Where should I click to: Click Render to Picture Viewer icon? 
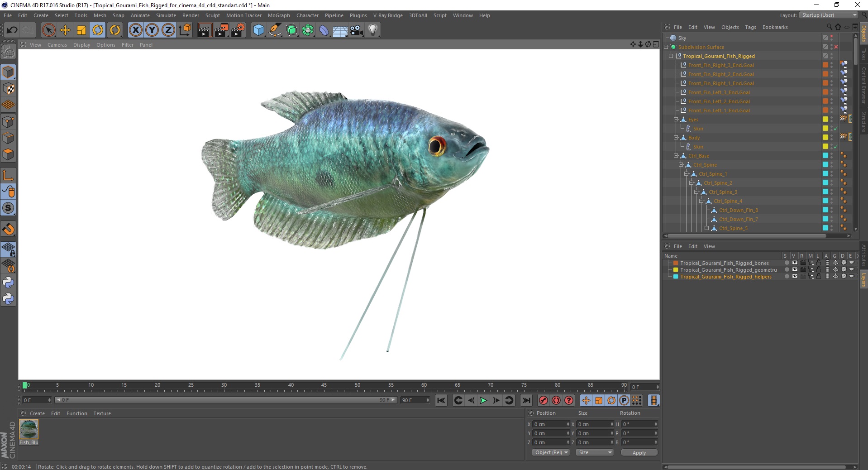click(221, 30)
